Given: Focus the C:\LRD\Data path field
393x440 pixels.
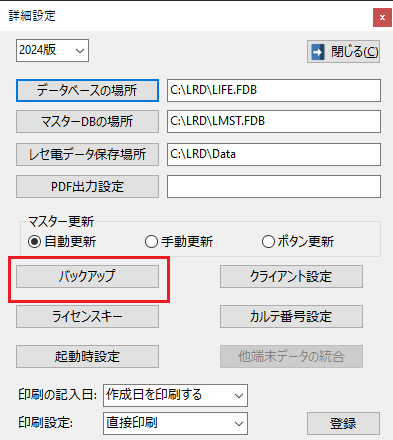Looking at the screenshot, I should point(274,154).
